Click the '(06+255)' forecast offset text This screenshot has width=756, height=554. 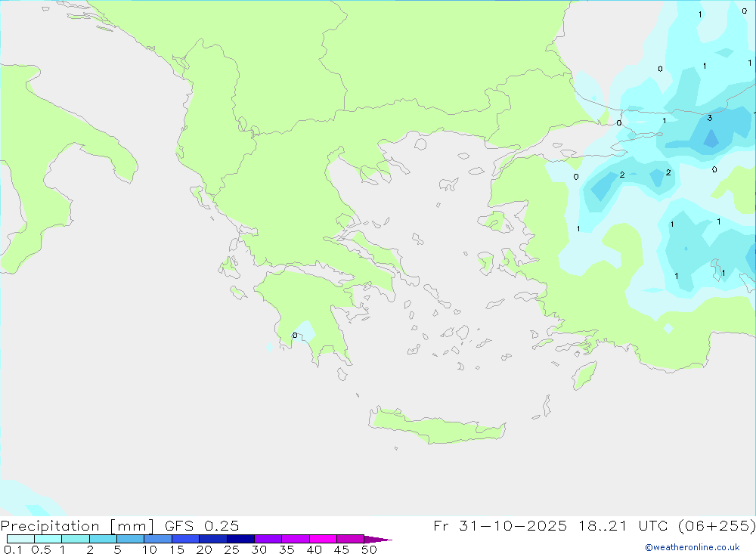(x=717, y=526)
